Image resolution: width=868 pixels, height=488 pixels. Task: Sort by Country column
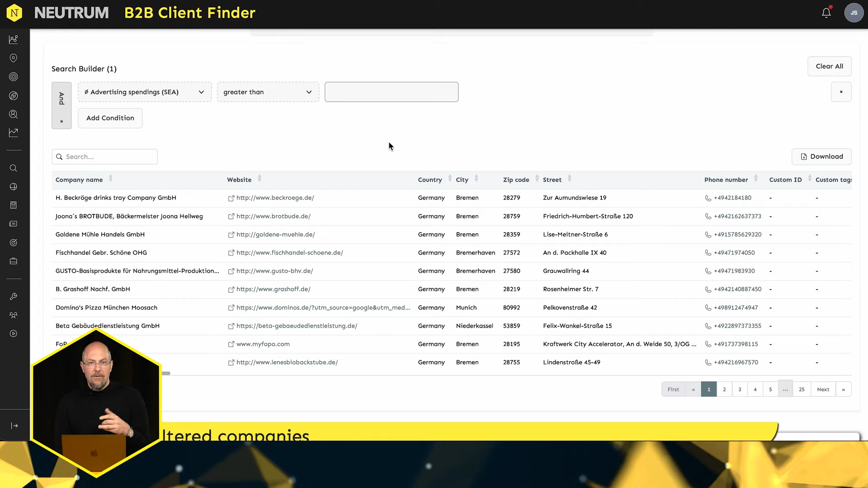(x=450, y=179)
